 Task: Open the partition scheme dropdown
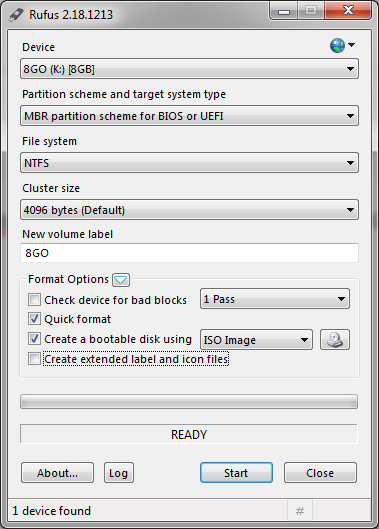(189, 116)
